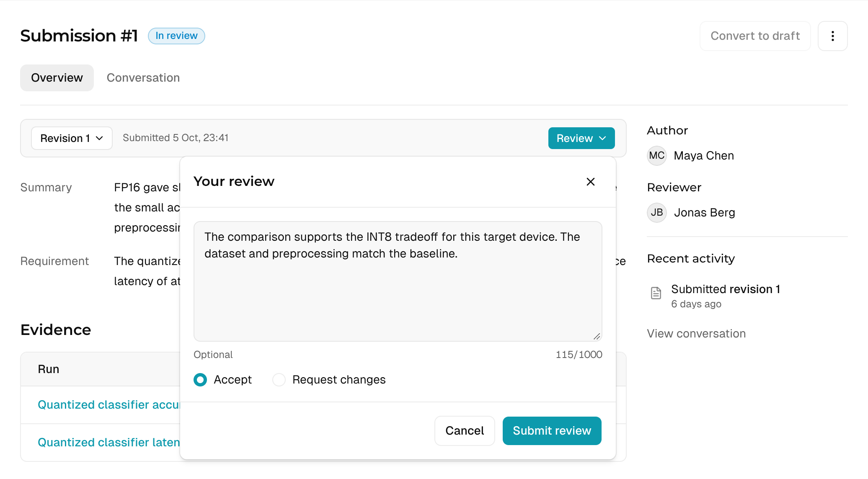This screenshot has width=868, height=479.
Task: Click the Cancel button
Action: [x=465, y=431]
